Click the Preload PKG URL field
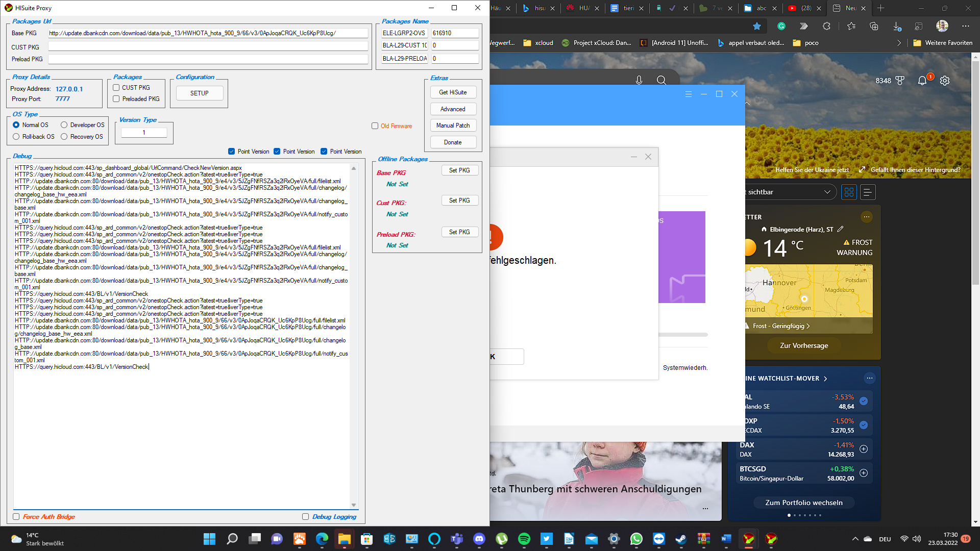Image resolution: width=980 pixels, height=551 pixels. point(208,59)
